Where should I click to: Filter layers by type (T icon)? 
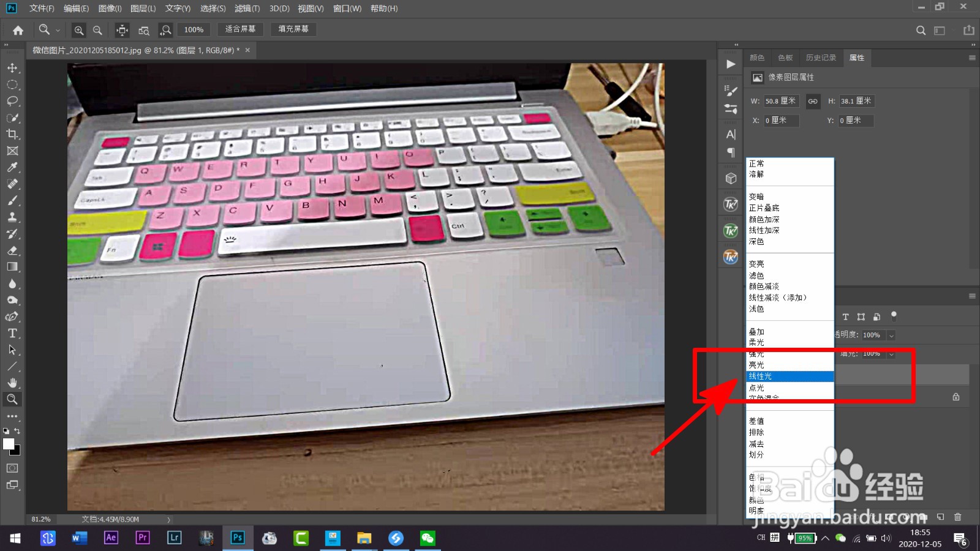coord(845,317)
